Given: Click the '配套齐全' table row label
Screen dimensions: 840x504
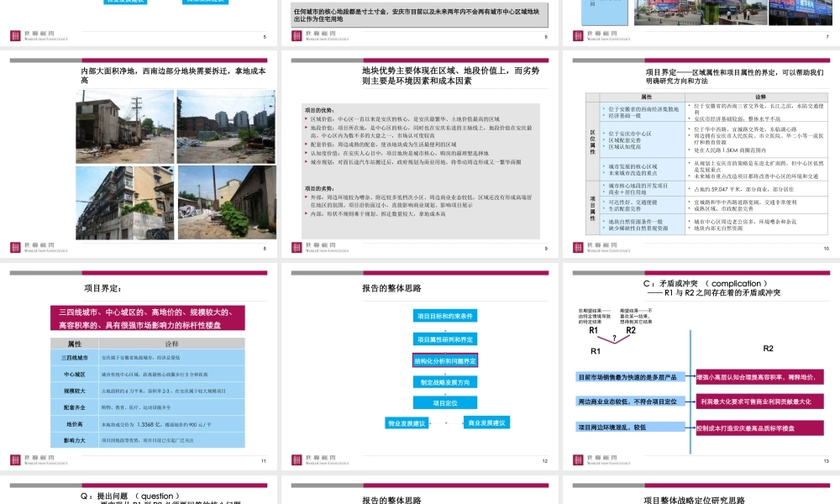Looking at the screenshot, I should (75, 407).
